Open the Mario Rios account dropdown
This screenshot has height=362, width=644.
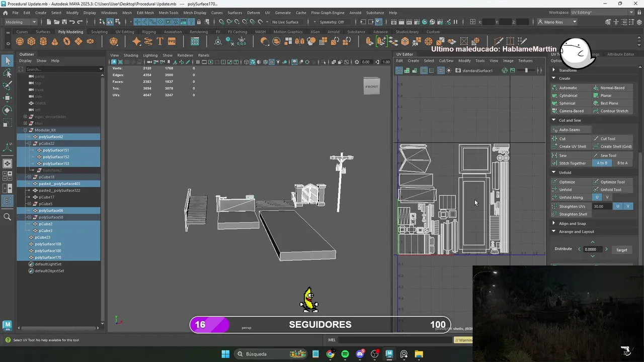click(557, 22)
